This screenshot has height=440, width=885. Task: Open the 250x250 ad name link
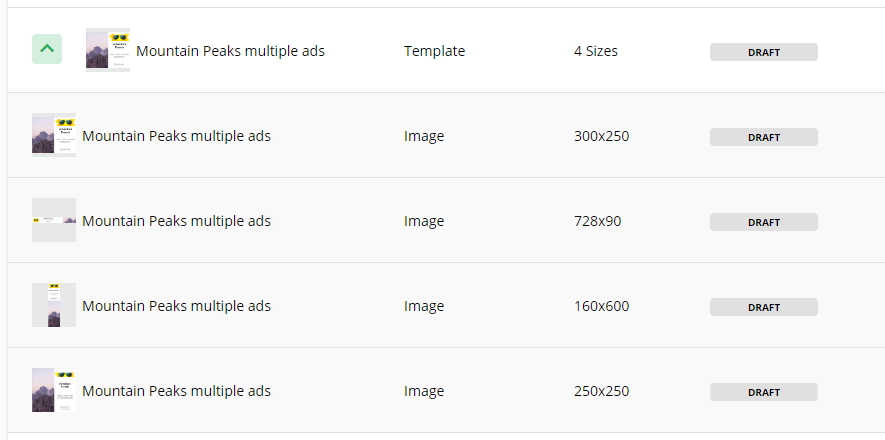(176, 391)
